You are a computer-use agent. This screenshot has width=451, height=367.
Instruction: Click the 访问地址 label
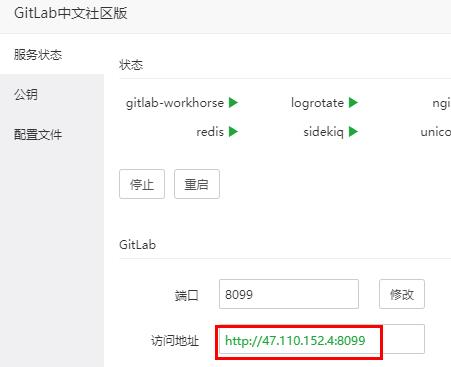(175, 340)
